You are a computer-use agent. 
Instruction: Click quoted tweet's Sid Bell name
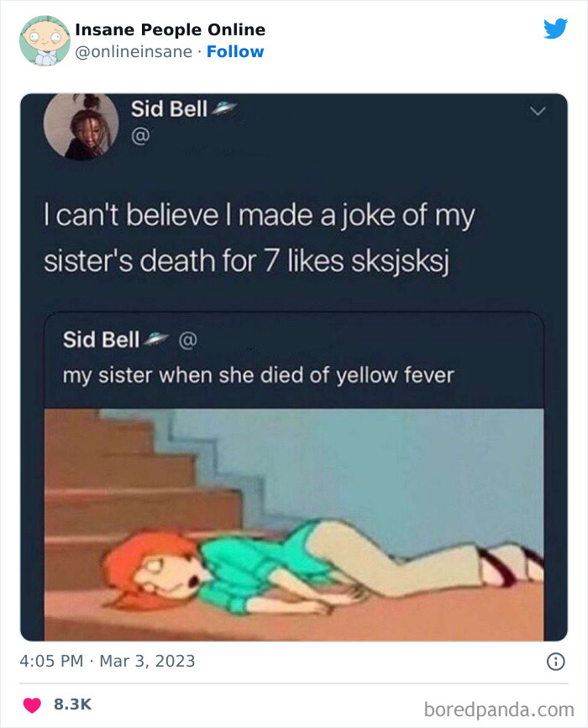tap(101, 340)
